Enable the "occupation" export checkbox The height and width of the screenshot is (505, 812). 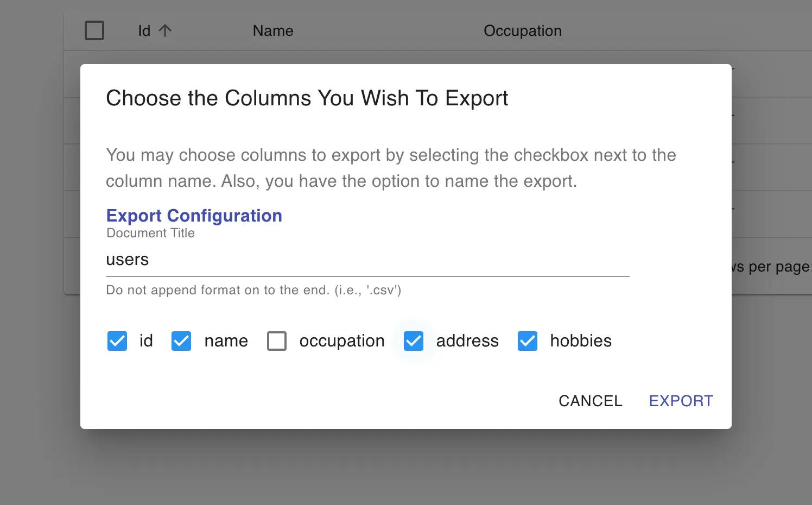277,341
